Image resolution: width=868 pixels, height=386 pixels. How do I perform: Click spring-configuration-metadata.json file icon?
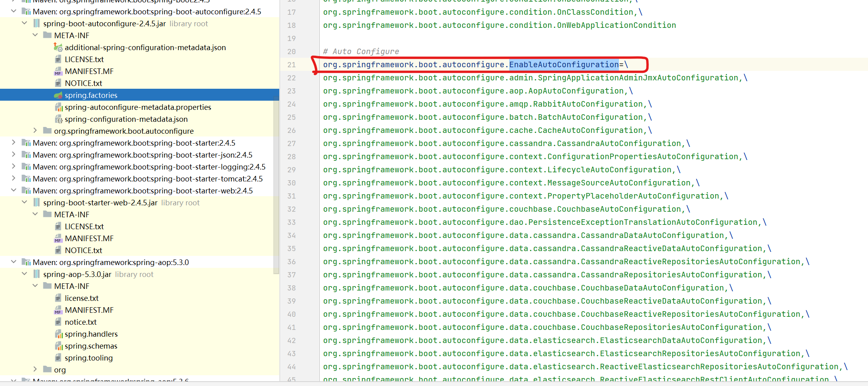point(58,119)
